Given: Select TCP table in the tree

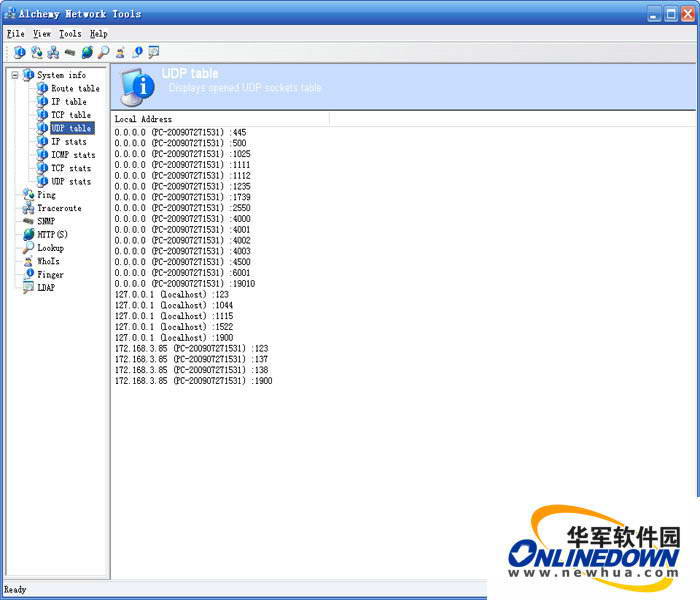Looking at the screenshot, I should (71, 115).
